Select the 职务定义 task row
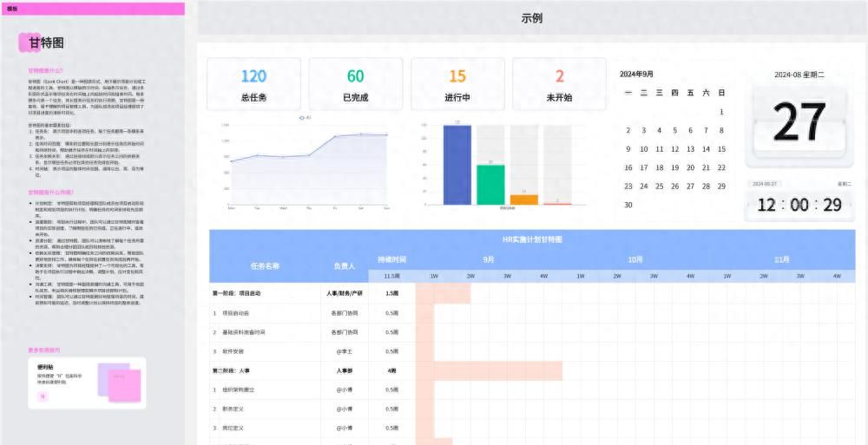This screenshot has width=868, height=445. coord(533,409)
